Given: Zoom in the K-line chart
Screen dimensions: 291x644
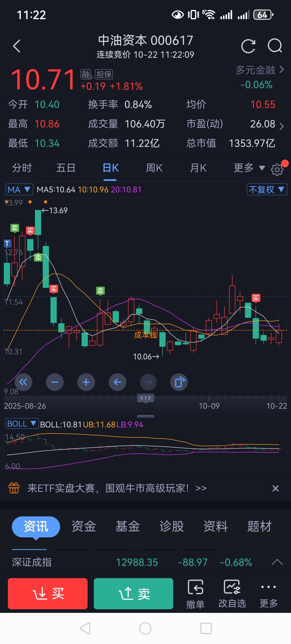Looking at the screenshot, I should (x=86, y=382).
